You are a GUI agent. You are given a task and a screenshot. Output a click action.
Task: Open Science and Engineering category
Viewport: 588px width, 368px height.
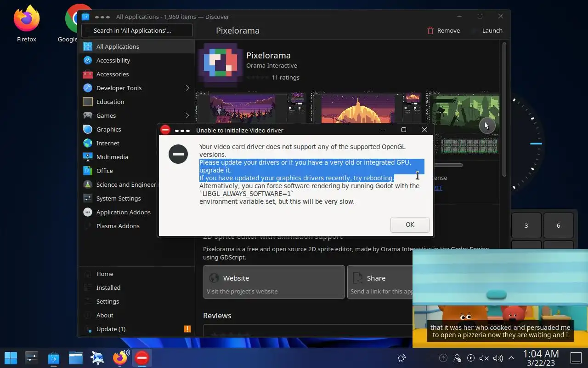[119, 184]
